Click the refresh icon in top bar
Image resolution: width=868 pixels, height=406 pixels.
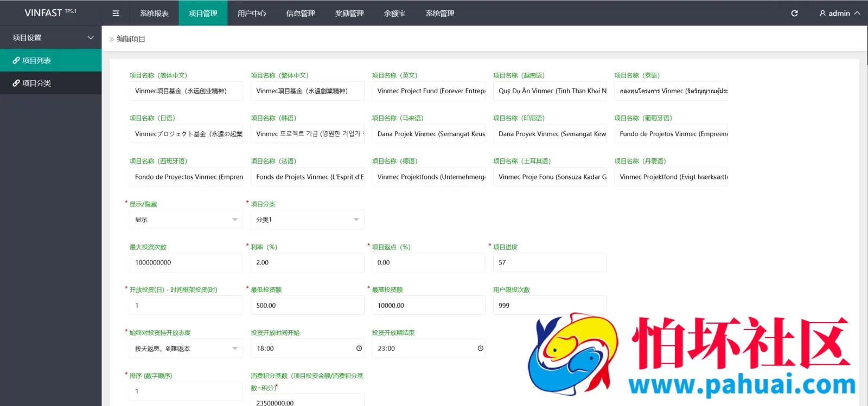click(x=794, y=13)
